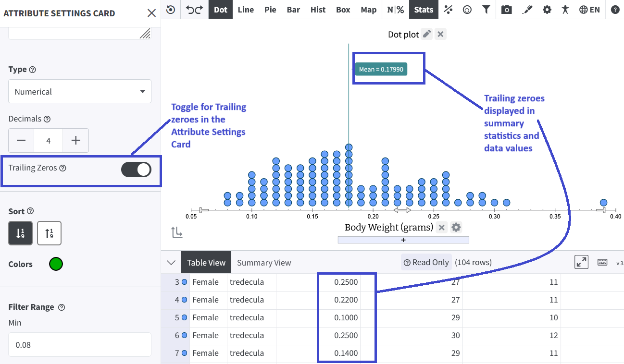Switch to the Table View tab
This screenshot has height=364, width=624.
pos(206,263)
